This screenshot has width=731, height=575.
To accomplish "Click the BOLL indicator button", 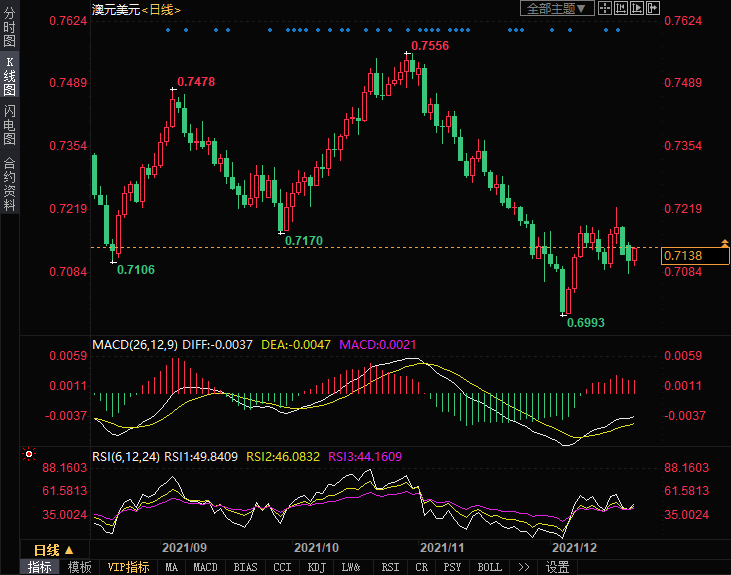I will (x=489, y=567).
